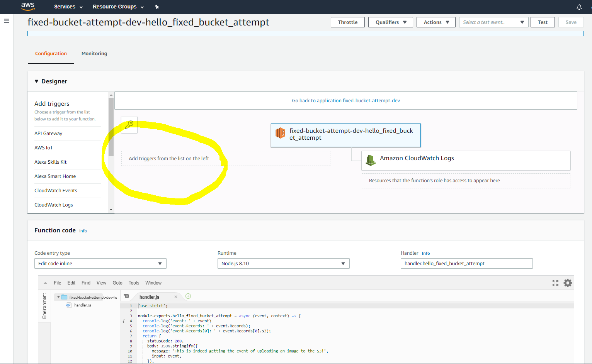Click the pin shortcuts star icon

pos(157,7)
